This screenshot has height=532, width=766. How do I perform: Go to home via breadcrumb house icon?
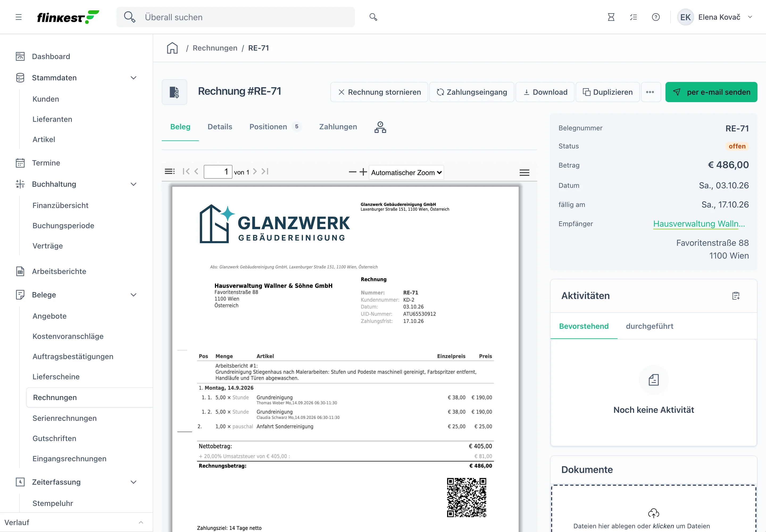(172, 48)
